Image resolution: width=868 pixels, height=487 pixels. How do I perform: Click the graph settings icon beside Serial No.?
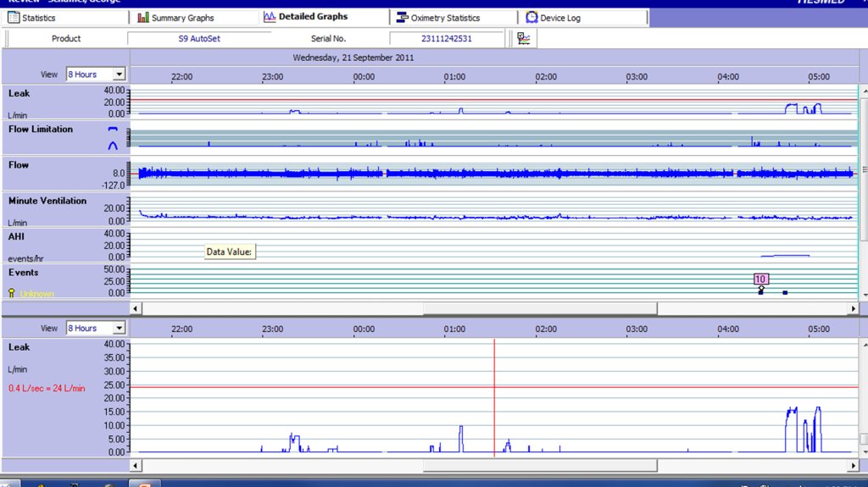pyautogui.click(x=524, y=38)
